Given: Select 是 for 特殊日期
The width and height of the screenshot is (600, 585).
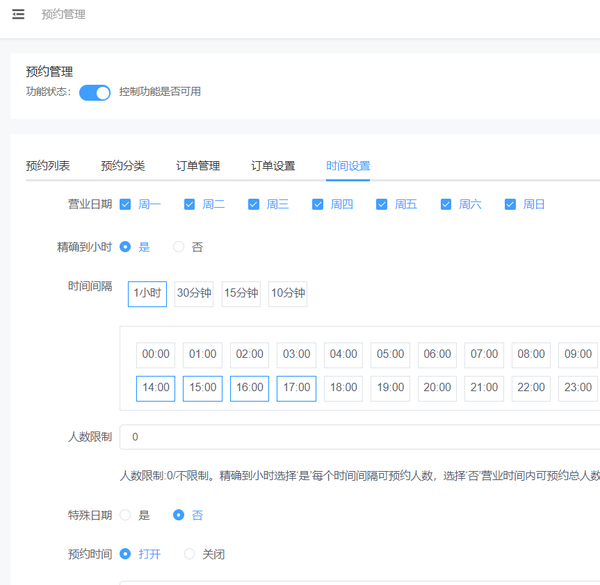Looking at the screenshot, I should tap(125, 515).
